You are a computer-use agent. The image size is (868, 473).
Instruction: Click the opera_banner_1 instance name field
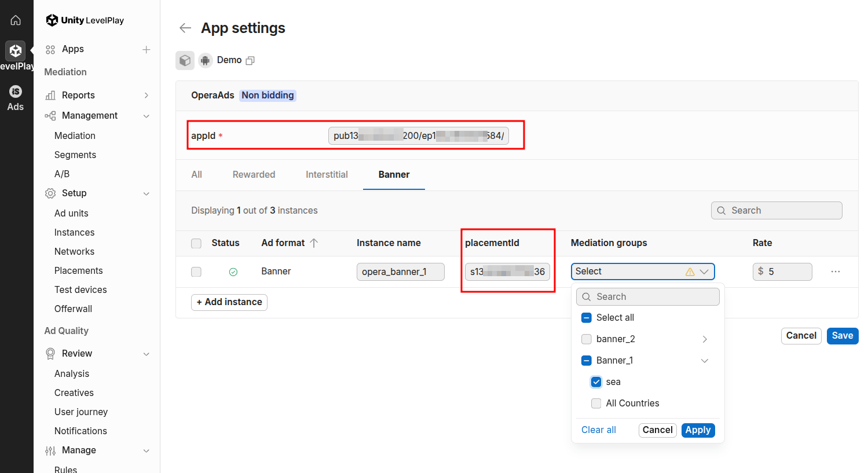click(x=401, y=272)
